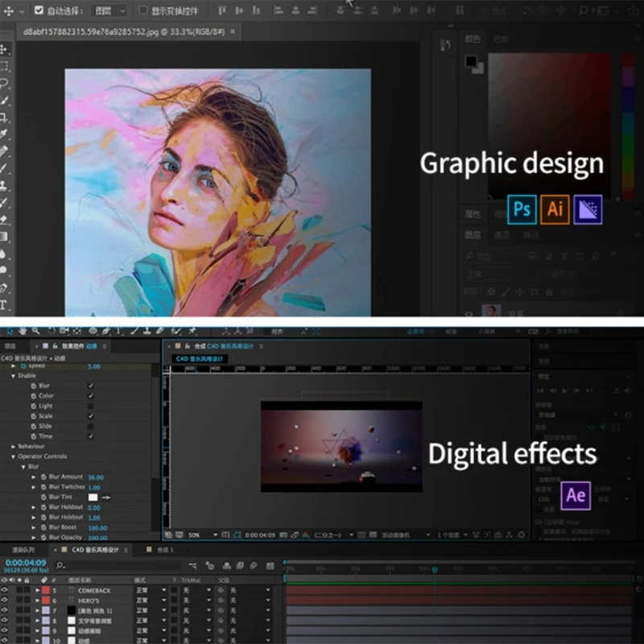
Task: Collapse the Operator Controls group
Action: point(13,456)
